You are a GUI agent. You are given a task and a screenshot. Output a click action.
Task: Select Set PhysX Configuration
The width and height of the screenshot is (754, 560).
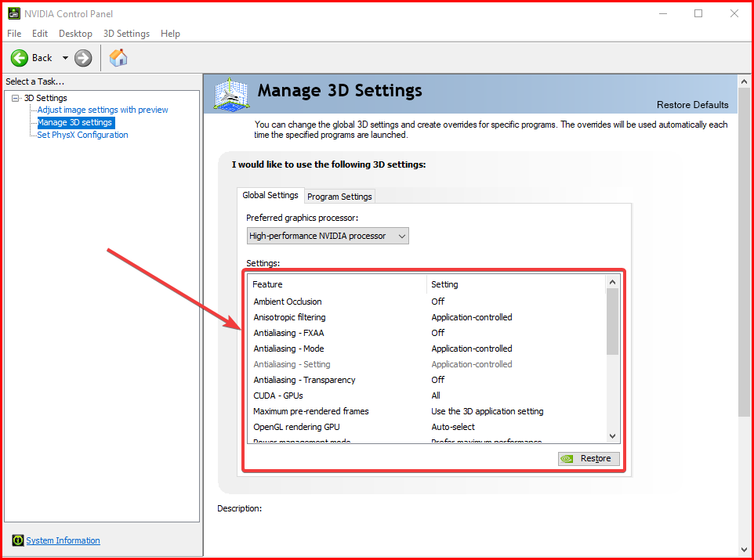coord(83,135)
